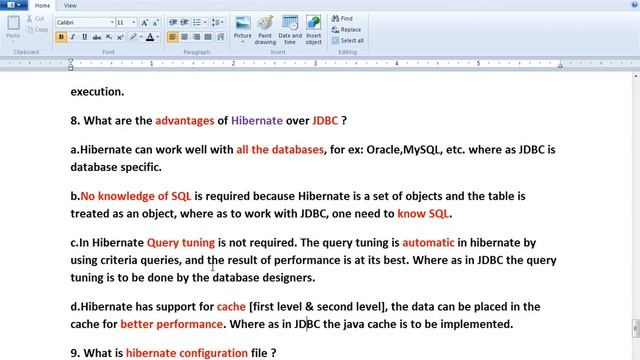Toggle Underline formatting
Viewport: 640px width, 360px height.
click(x=84, y=37)
